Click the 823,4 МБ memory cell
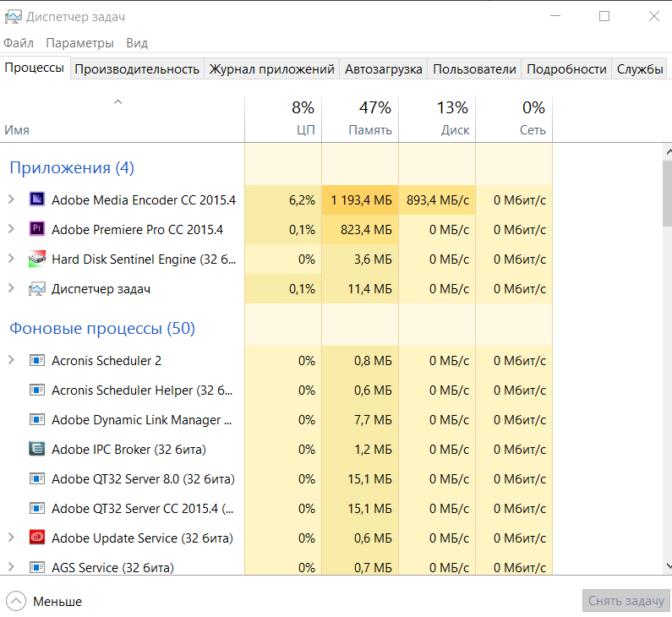672x617 pixels. pos(360,230)
